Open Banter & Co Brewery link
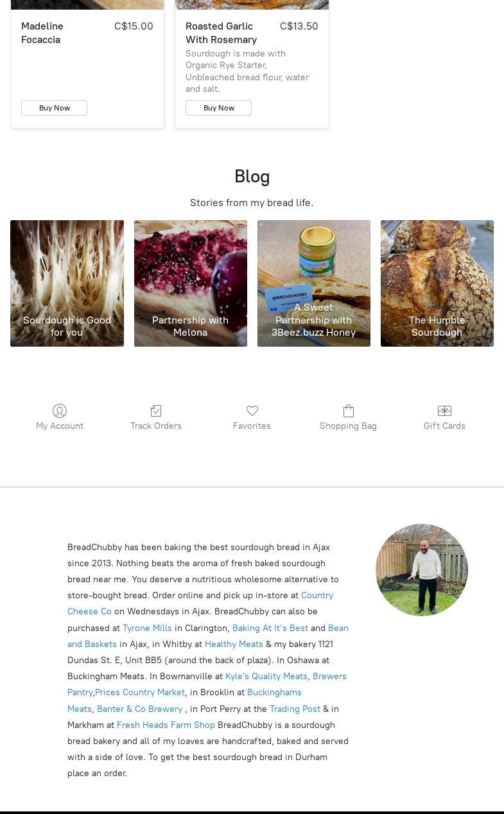This screenshot has width=504, height=814. (139, 709)
